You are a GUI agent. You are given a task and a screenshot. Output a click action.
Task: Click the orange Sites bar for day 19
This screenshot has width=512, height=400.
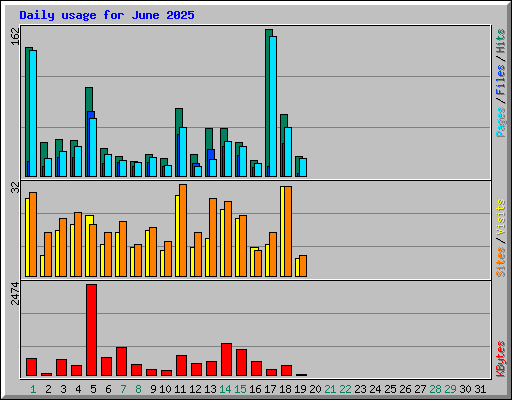point(303,266)
